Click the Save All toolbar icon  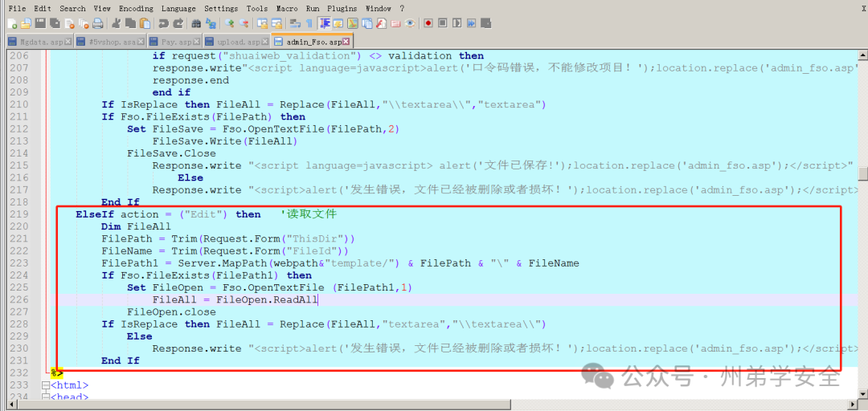pos(55,23)
